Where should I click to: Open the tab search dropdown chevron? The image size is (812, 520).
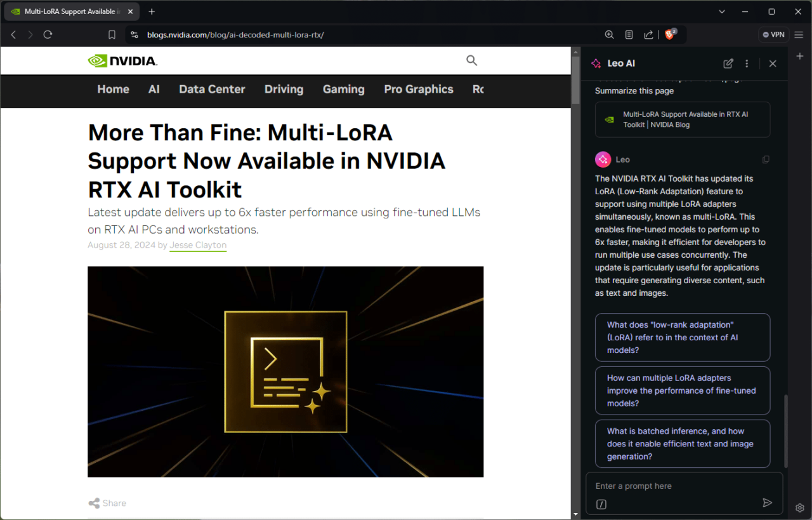click(x=722, y=11)
